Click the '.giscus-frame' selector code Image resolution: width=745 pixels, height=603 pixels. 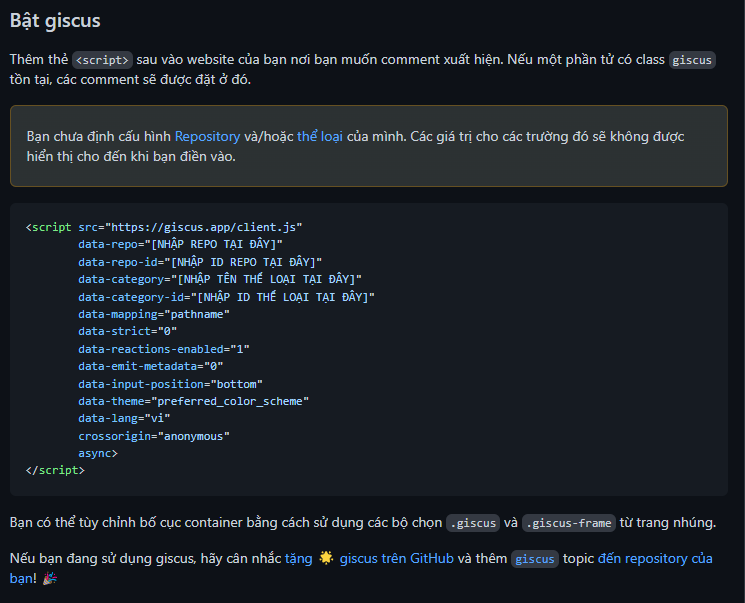tap(569, 523)
